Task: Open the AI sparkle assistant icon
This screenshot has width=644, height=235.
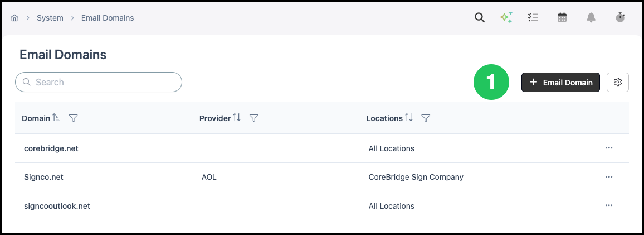Action: coord(506,18)
